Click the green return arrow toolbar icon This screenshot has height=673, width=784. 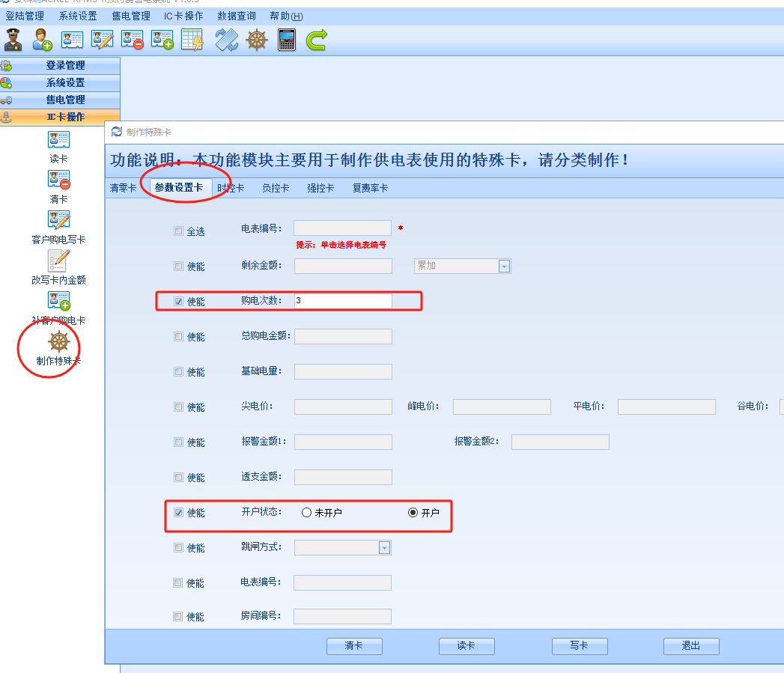click(x=315, y=39)
